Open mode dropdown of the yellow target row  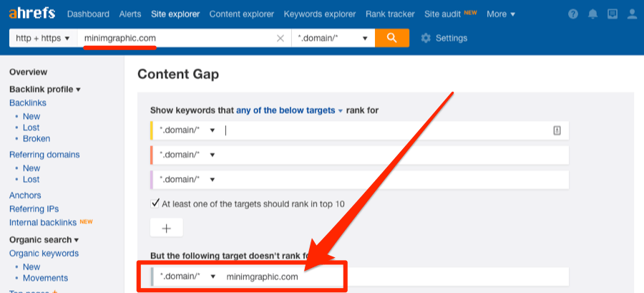click(x=187, y=130)
